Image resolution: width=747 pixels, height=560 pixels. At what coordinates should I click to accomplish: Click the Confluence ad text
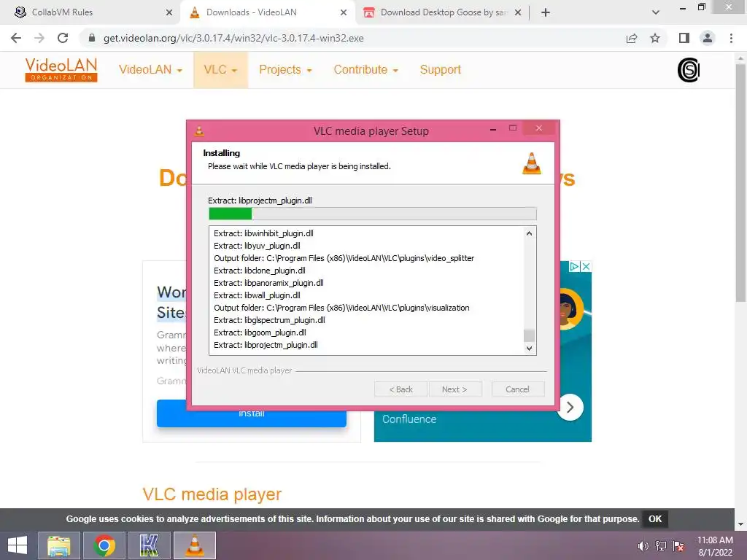(x=409, y=419)
